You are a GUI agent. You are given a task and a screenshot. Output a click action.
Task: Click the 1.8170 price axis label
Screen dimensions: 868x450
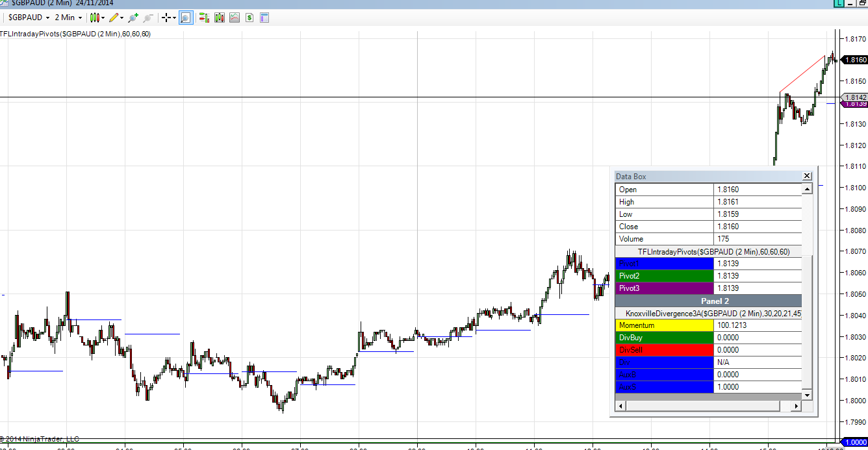tap(855, 38)
